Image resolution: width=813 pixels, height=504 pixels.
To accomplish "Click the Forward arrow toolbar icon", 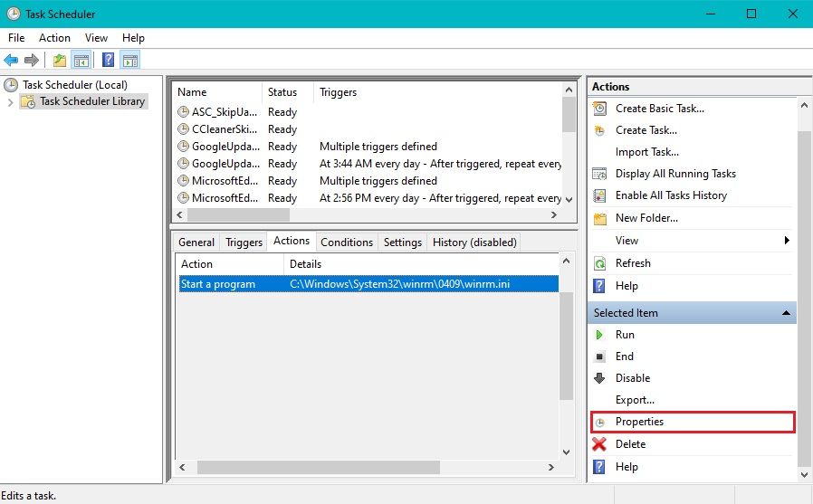I will [x=32, y=61].
